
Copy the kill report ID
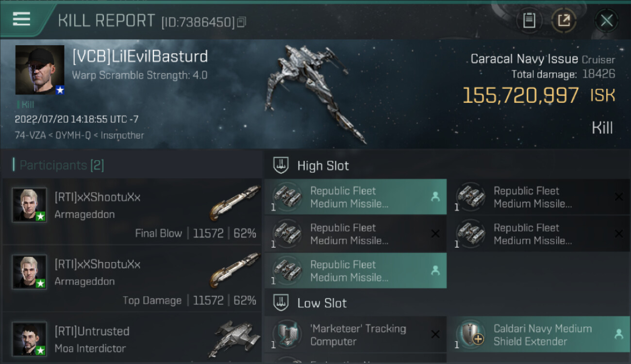pyautogui.click(x=241, y=22)
